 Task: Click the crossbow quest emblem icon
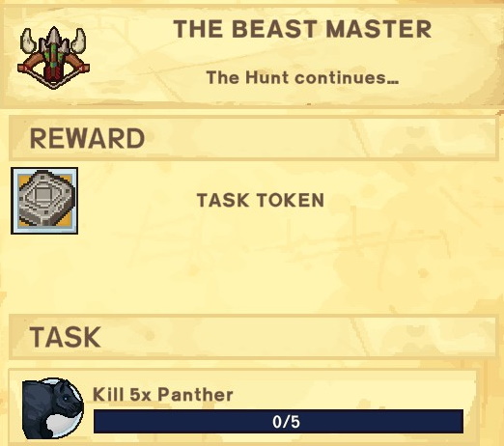coord(53,58)
